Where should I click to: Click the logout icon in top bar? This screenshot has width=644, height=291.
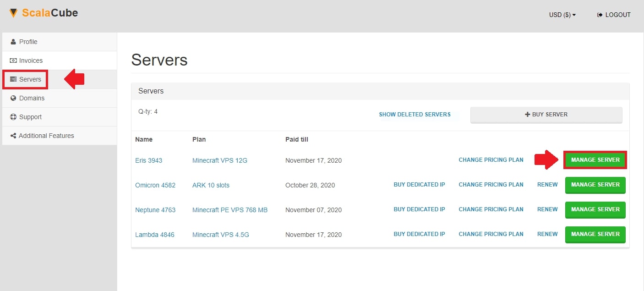[x=599, y=14]
